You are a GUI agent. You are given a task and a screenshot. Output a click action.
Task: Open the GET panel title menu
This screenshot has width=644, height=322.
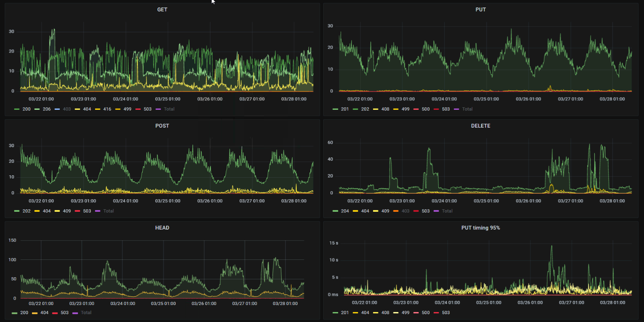[x=162, y=9]
